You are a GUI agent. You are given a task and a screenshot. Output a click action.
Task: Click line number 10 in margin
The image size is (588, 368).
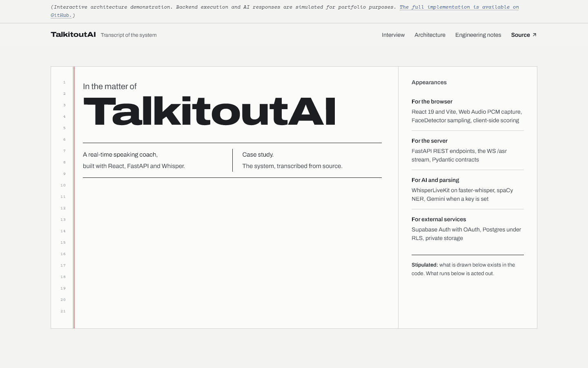(x=63, y=185)
